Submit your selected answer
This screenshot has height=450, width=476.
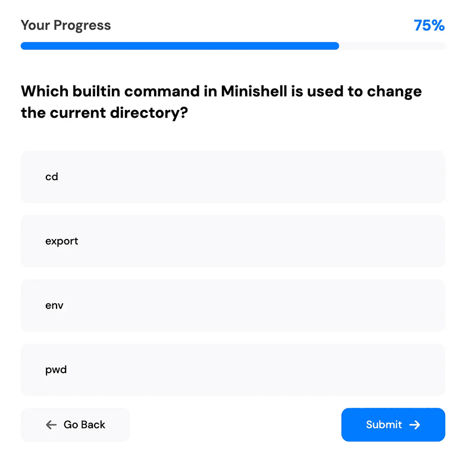point(393,425)
